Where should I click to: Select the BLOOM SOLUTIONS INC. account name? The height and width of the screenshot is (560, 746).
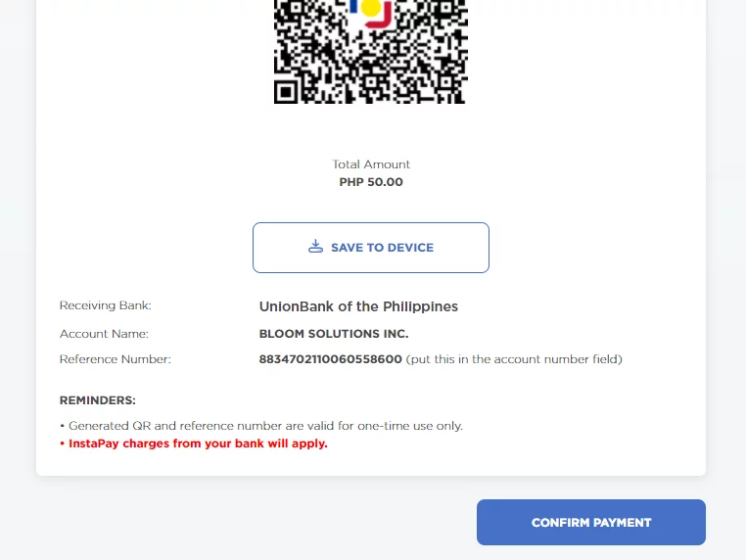coord(334,334)
